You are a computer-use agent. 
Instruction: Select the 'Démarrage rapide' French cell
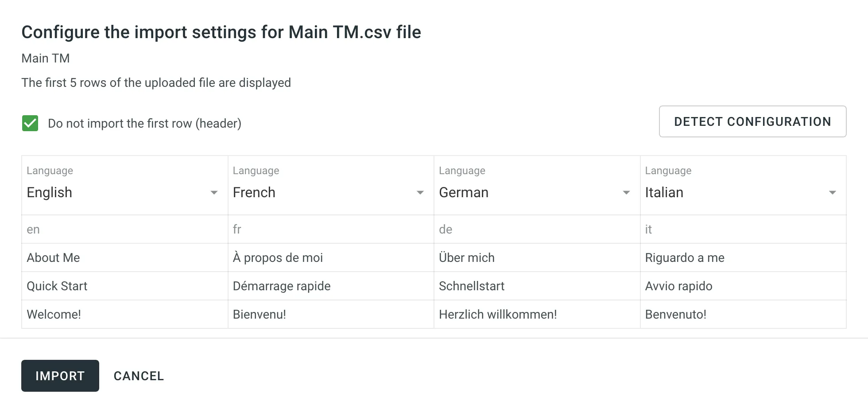click(x=282, y=286)
